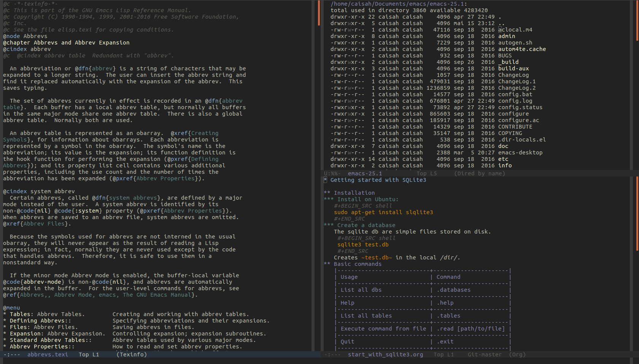Click abbrevs.texi buffer name in mode line

coord(48,354)
